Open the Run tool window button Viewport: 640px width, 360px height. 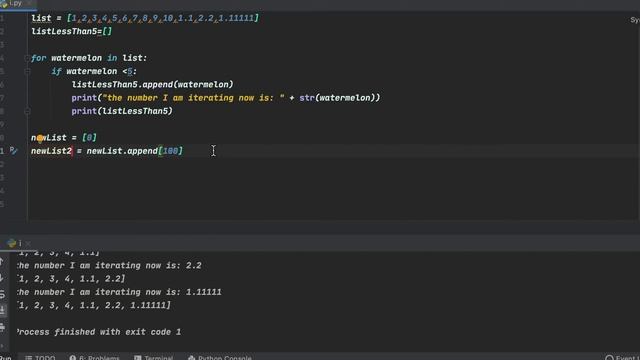point(6,358)
